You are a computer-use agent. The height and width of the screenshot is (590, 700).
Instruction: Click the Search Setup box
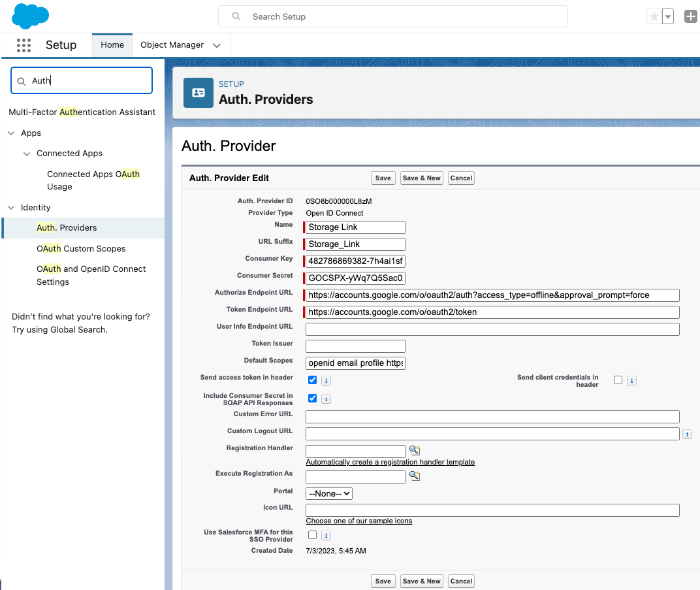pyautogui.click(x=392, y=16)
